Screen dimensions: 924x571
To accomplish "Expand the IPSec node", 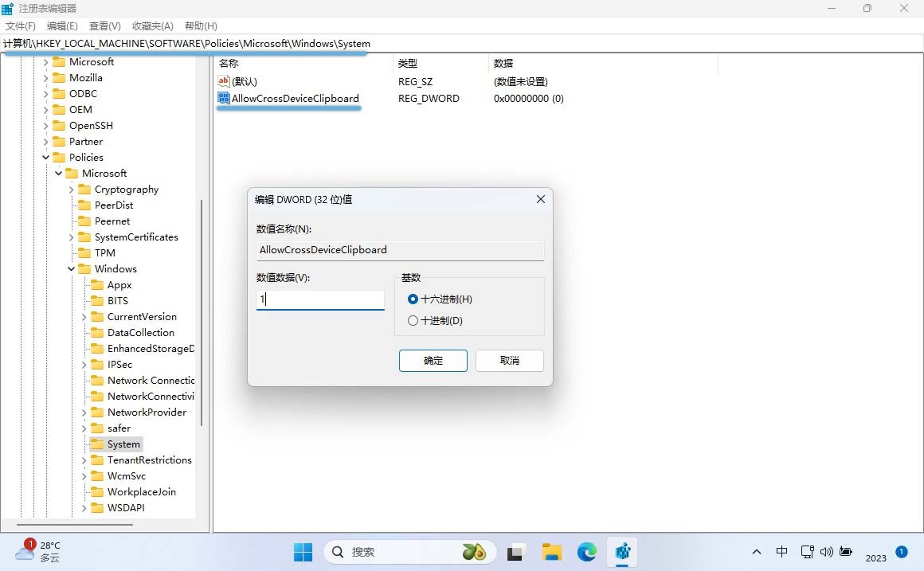I will pos(84,365).
